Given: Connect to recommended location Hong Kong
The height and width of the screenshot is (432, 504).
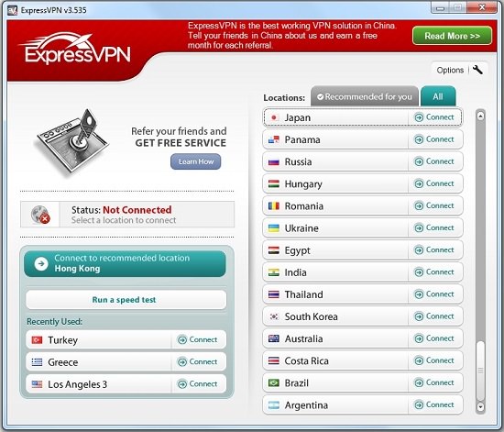Looking at the screenshot, I should pyautogui.click(x=125, y=264).
